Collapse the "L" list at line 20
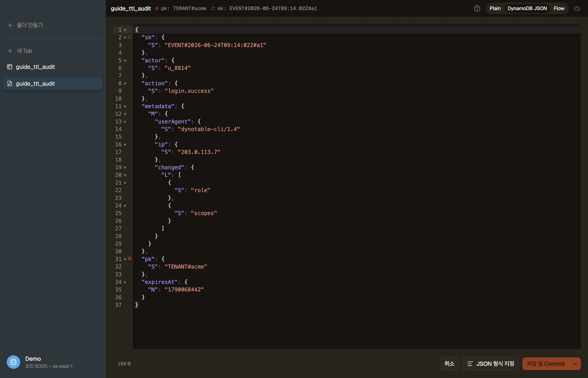 click(x=125, y=175)
